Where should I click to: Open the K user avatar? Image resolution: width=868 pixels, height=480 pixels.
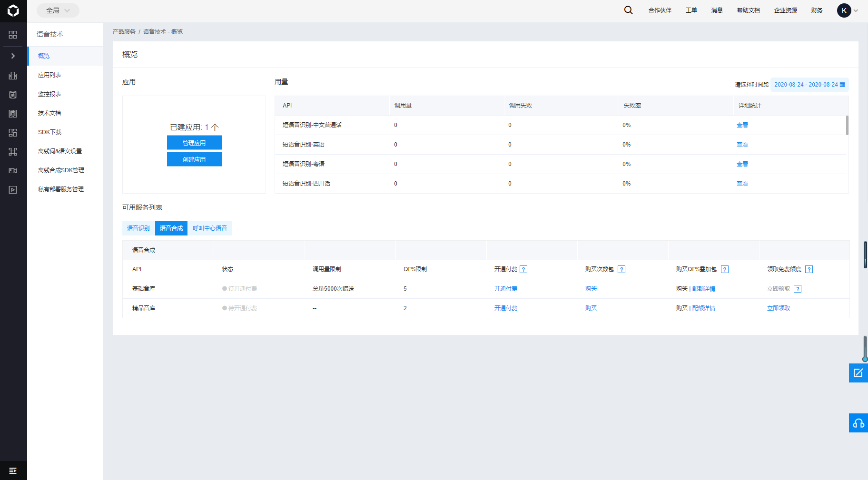click(844, 10)
